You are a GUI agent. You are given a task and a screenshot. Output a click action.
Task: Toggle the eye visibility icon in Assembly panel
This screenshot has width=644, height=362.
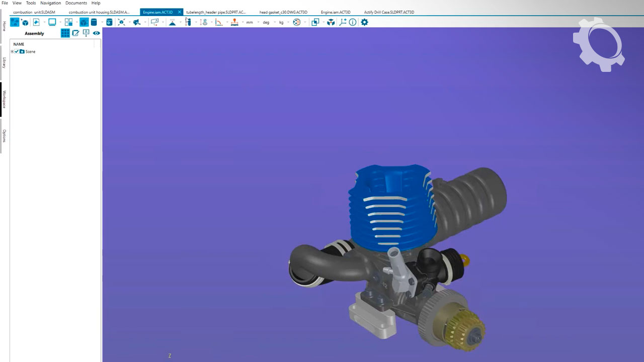pos(96,33)
